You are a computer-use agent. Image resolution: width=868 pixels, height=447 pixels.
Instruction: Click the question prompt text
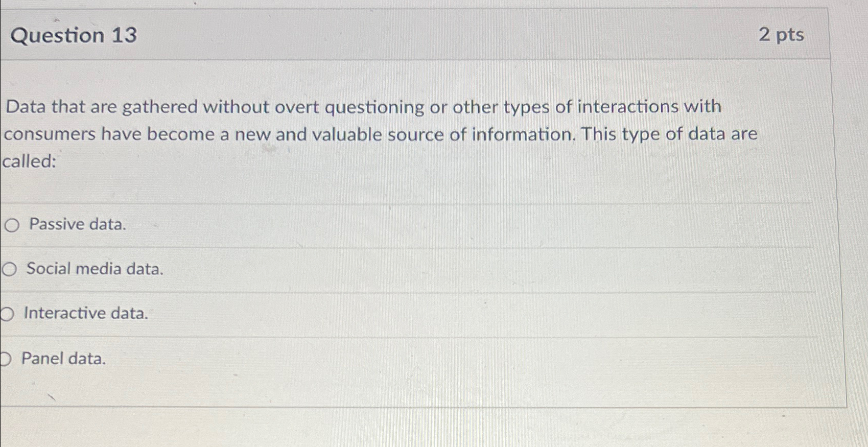click(x=358, y=133)
